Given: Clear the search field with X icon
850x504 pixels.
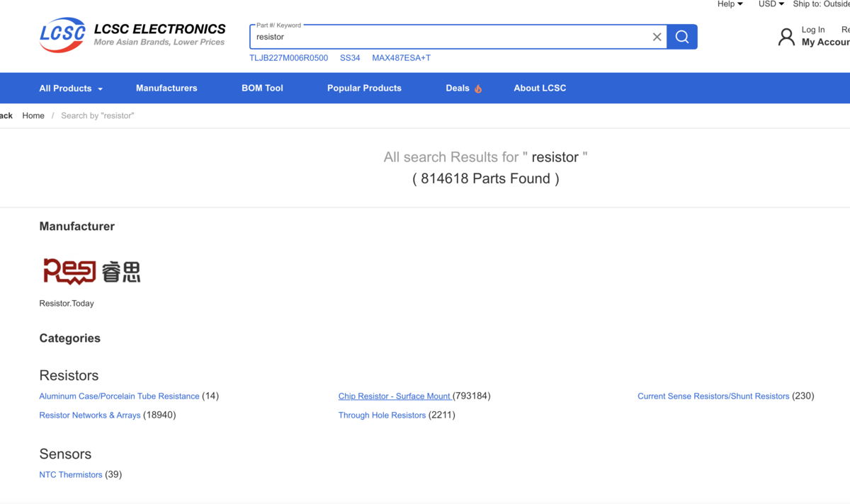Looking at the screenshot, I should pos(657,37).
